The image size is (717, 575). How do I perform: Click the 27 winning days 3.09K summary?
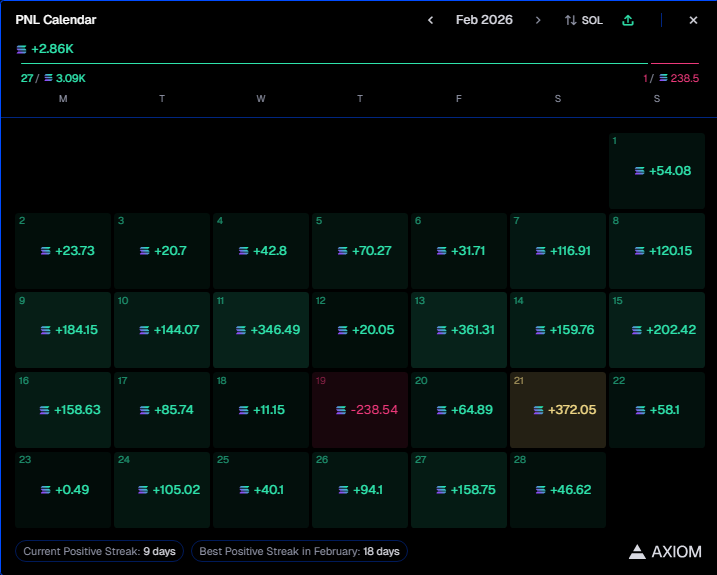[53, 78]
